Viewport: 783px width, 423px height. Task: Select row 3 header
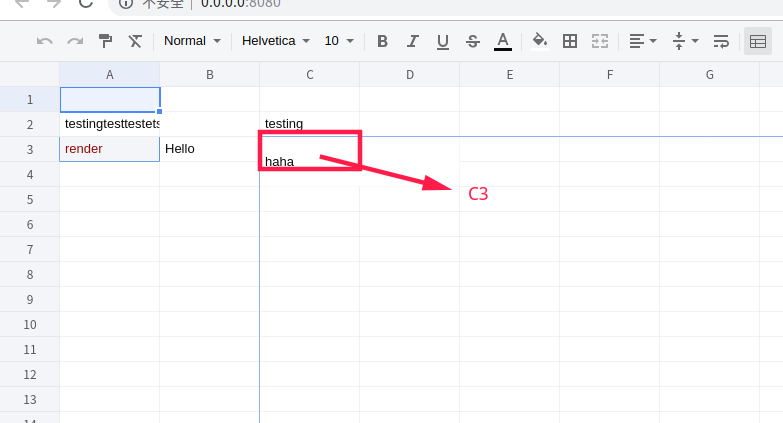(30, 149)
